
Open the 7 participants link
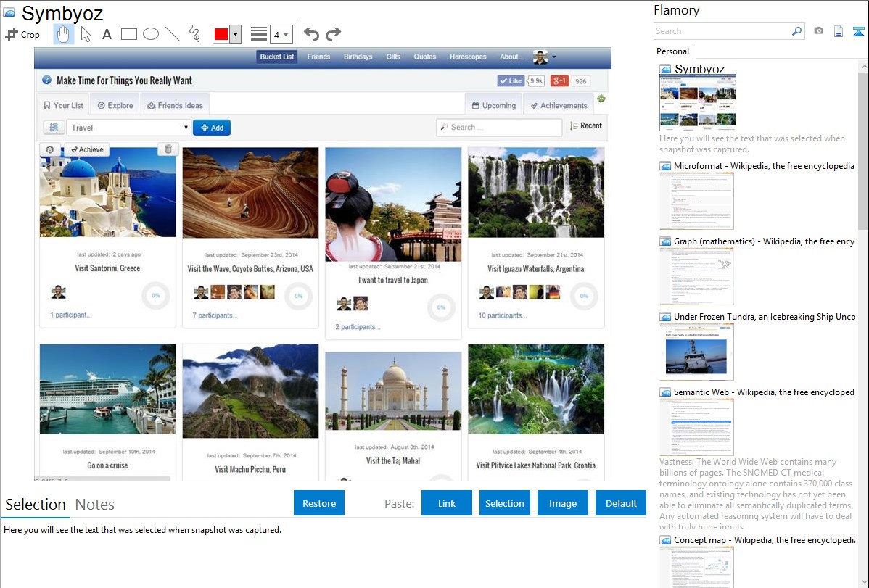[215, 315]
